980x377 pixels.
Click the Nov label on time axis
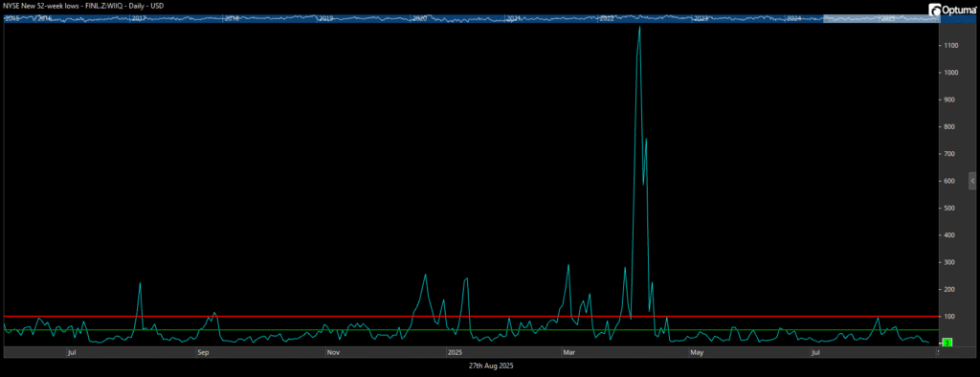(333, 353)
